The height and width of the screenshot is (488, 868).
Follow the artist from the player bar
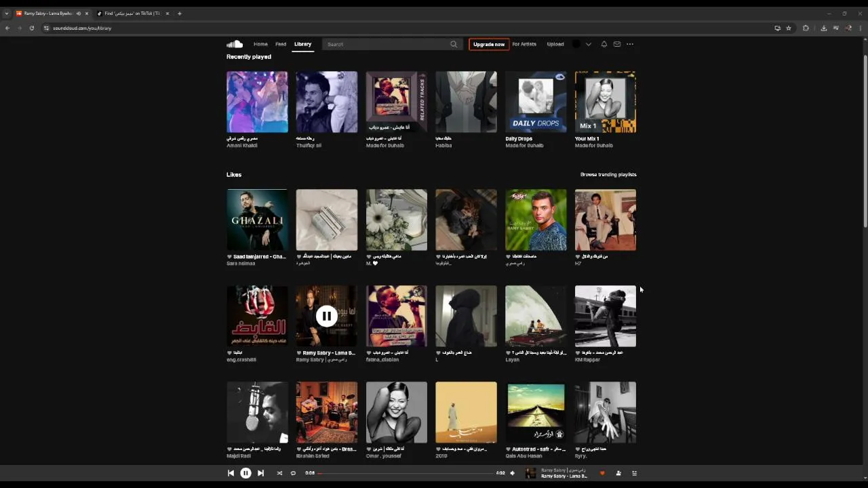pos(618,473)
